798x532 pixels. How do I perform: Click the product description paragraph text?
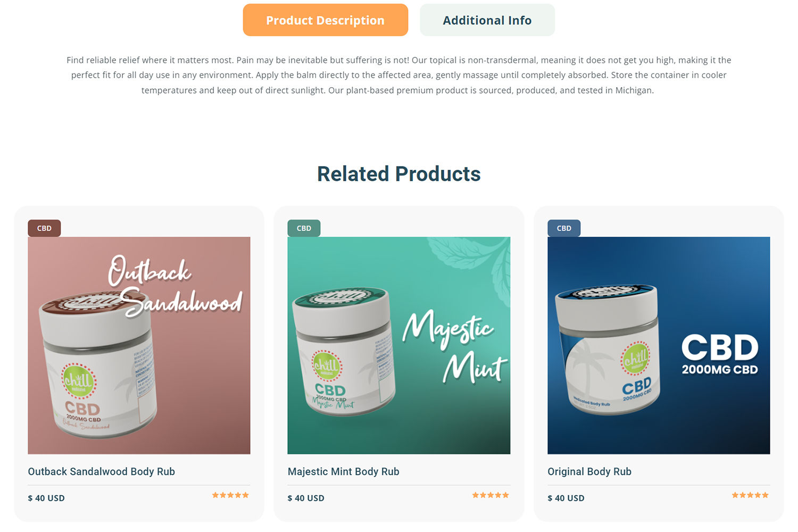[x=399, y=75]
